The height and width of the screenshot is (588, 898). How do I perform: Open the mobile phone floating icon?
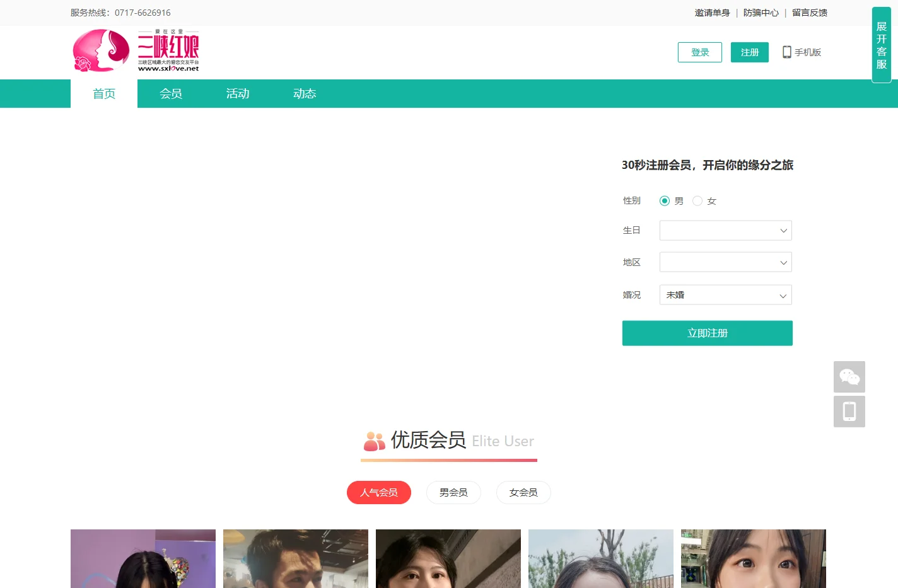[849, 412]
